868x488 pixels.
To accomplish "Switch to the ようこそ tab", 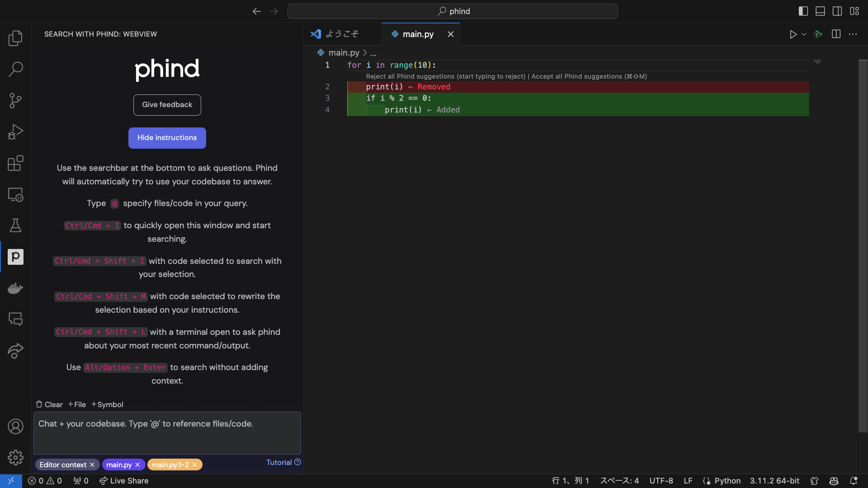I will click(x=342, y=34).
